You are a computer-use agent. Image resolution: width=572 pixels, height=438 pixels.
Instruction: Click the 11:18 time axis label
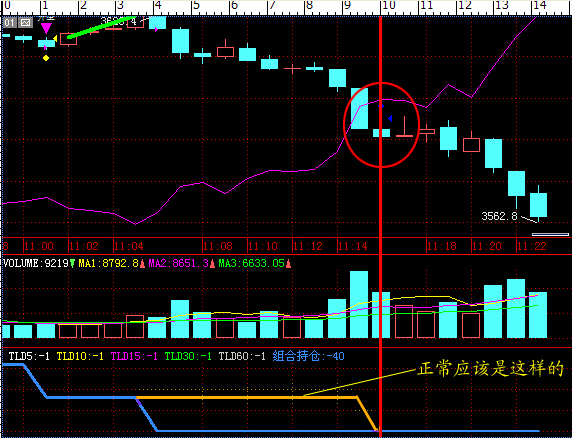tap(442, 247)
